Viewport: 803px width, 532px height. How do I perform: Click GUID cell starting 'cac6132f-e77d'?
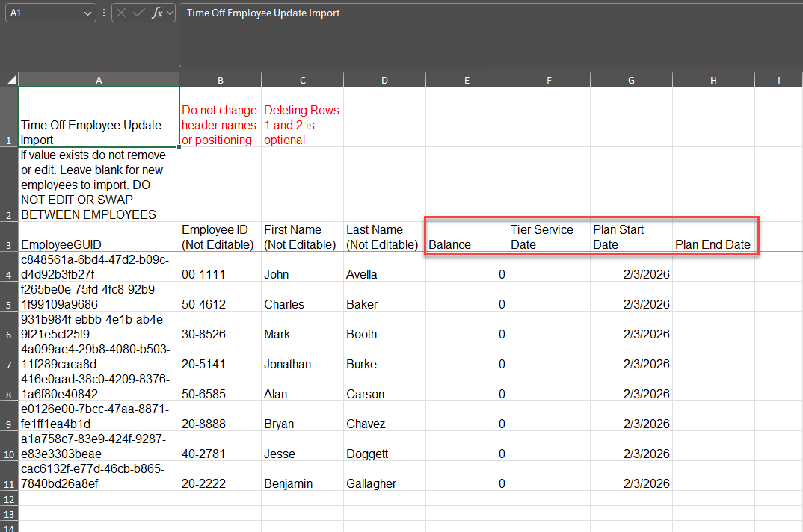tap(99, 476)
